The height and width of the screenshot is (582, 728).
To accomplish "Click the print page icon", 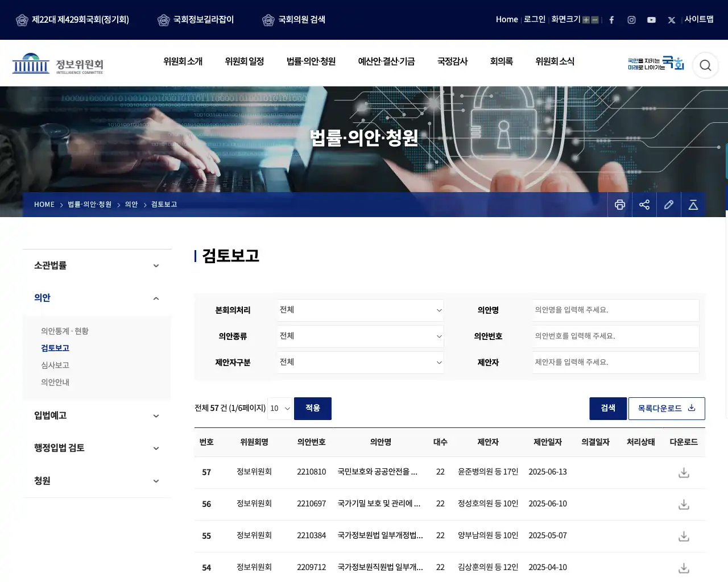I will [x=620, y=205].
